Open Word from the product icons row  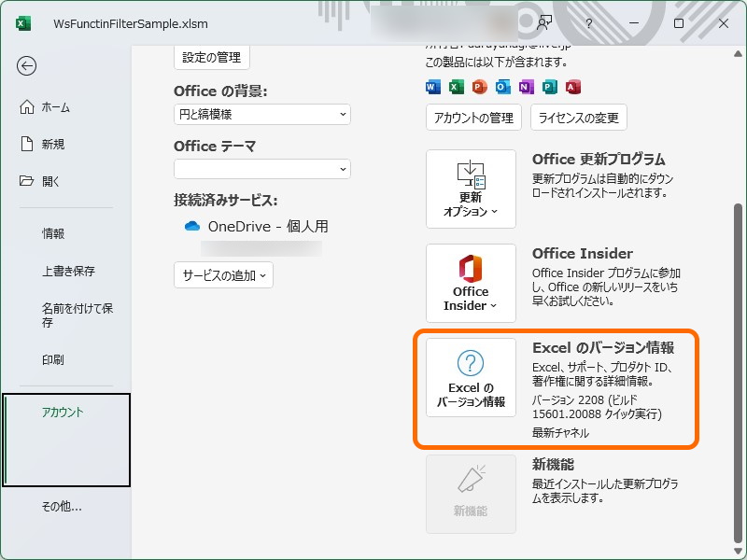[431, 87]
